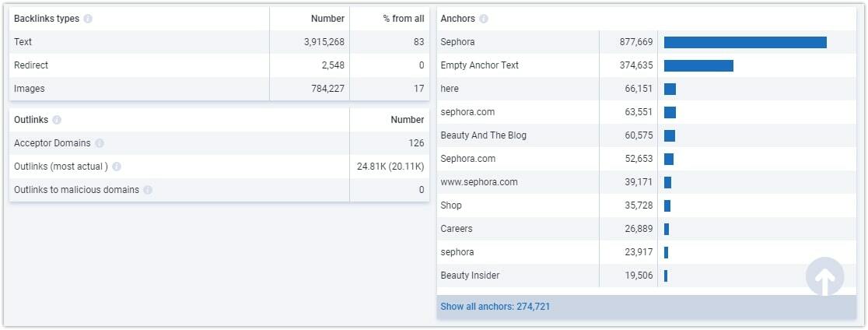Click info icon beside Outlinks header
Viewport: 868px width, 330px height.
pos(57,120)
